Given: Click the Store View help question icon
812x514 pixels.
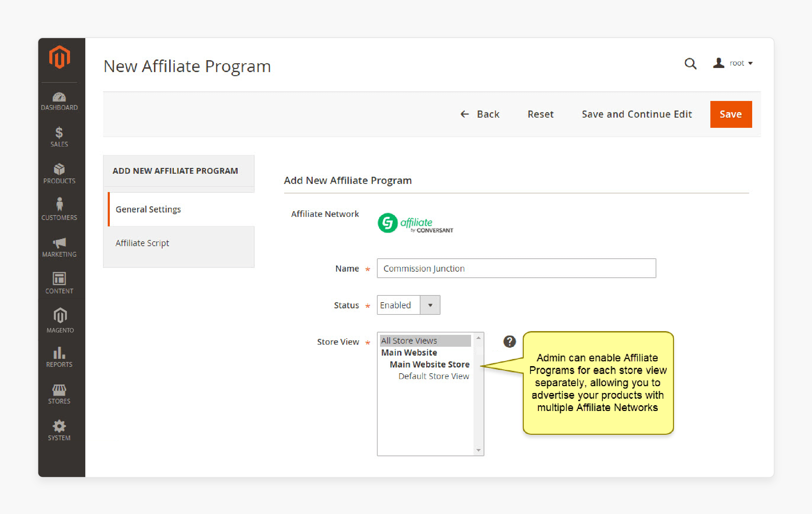Looking at the screenshot, I should click(509, 341).
